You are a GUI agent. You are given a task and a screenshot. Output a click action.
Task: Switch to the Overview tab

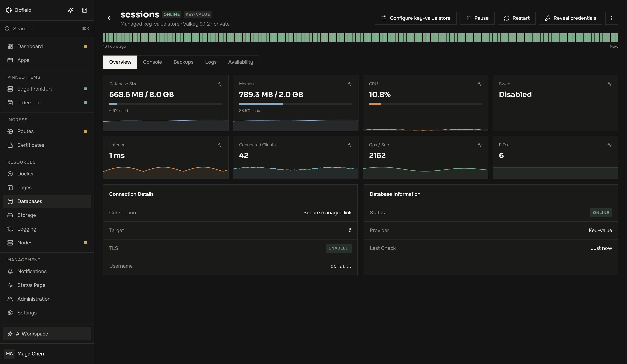(120, 62)
